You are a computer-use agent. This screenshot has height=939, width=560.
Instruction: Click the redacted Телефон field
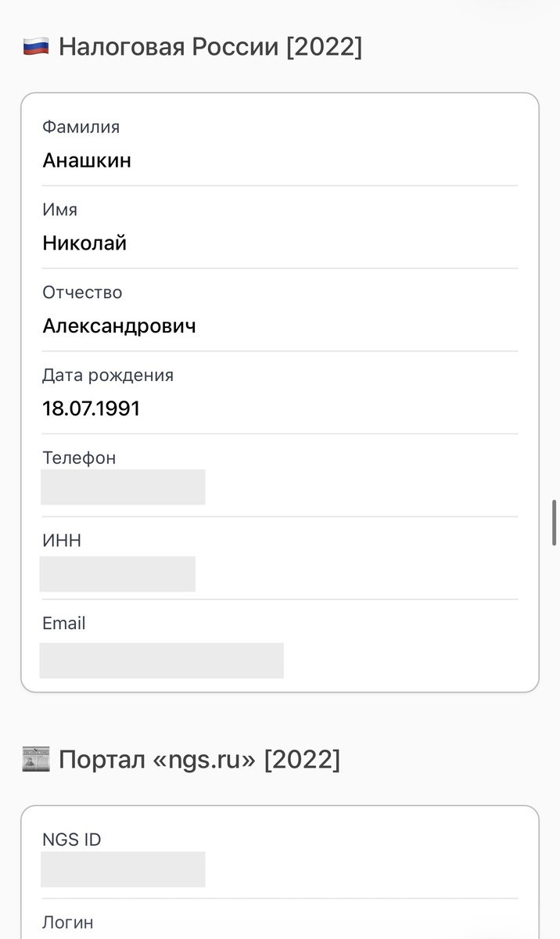(x=122, y=487)
